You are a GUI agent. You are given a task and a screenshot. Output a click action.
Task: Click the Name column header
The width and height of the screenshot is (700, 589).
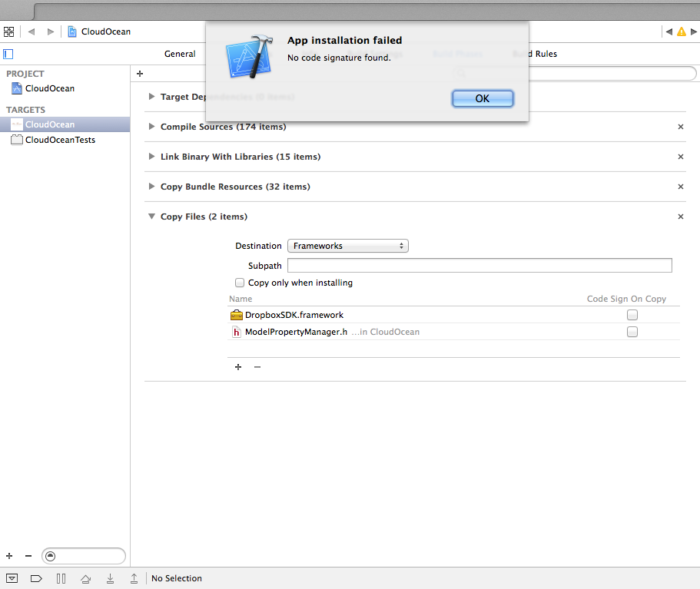(x=241, y=299)
